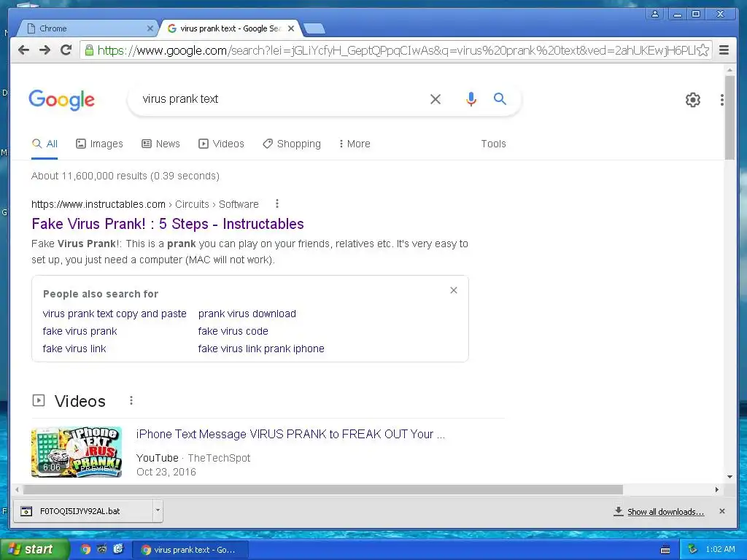747x560 pixels.
Task: Click the taskbar clock showing 1:02 AM
Action: pos(720,549)
